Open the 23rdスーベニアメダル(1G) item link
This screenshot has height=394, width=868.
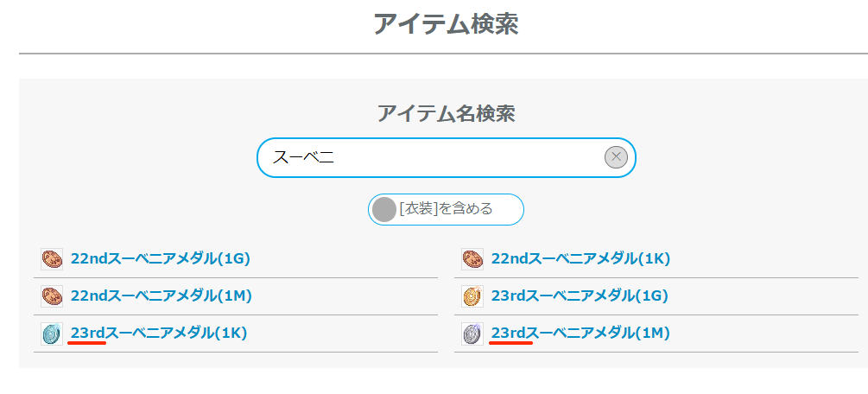click(580, 296)
